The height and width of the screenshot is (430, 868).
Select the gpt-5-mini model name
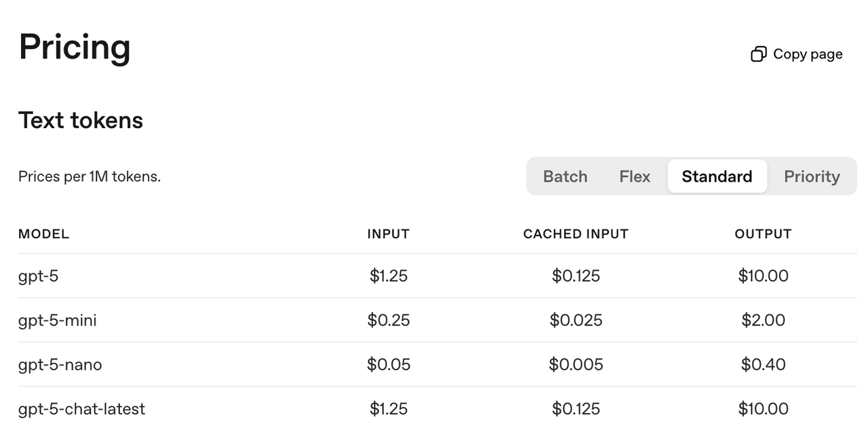pos(58,320)
